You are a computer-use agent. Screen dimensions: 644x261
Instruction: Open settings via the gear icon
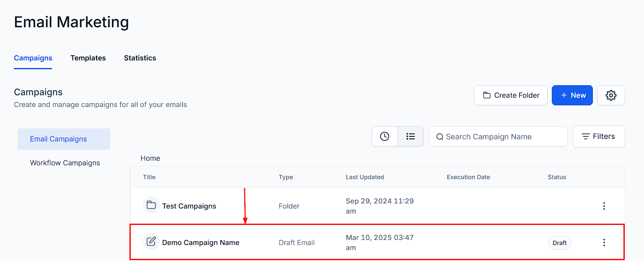click(611, 95)
